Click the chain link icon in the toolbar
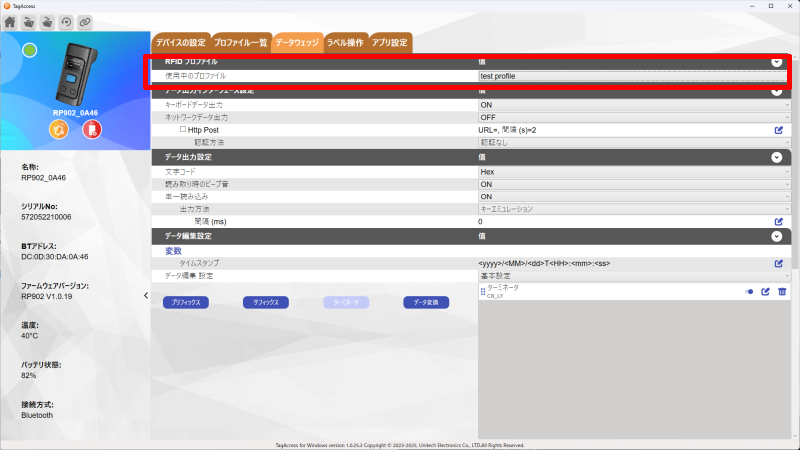800x450 pixels. (x=85, y=21)
